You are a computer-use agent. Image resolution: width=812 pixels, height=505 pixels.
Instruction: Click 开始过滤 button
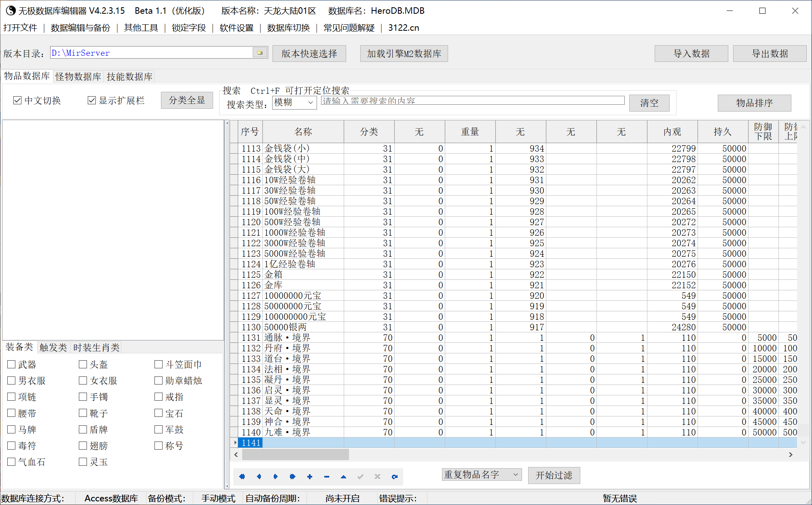[554, 475]
